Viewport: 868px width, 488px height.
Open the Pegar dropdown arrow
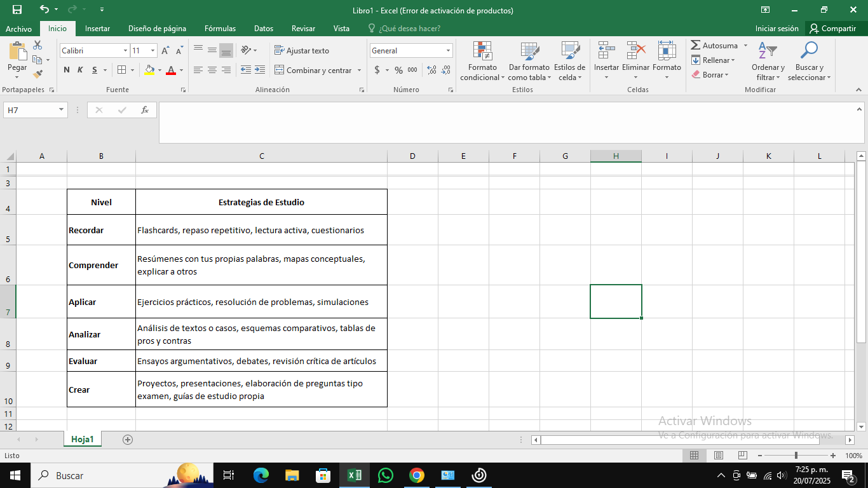(x=17, y=76)
